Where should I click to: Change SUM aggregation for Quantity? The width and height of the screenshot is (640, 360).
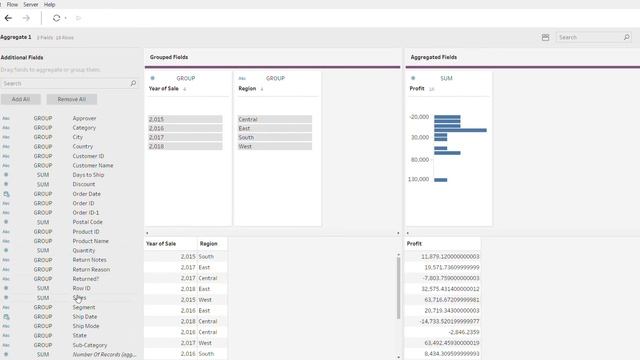pyautogui.click(x=43, y=250)
